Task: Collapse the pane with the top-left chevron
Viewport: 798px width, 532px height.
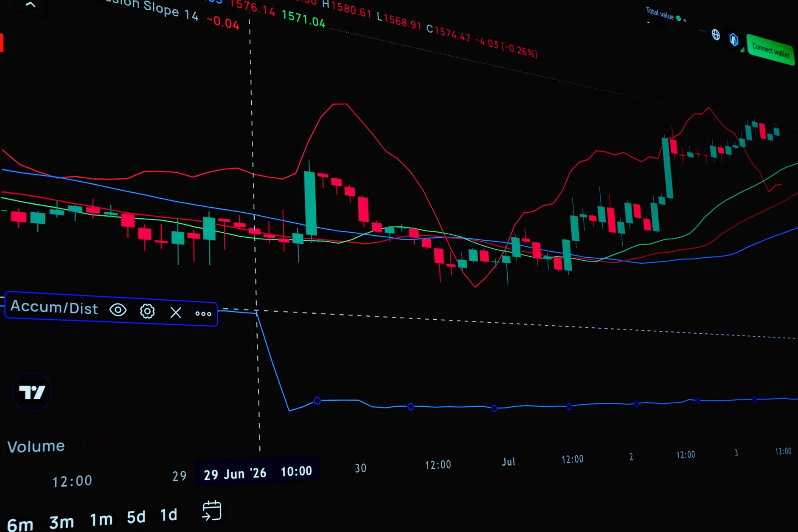Action: click(31, 5)
